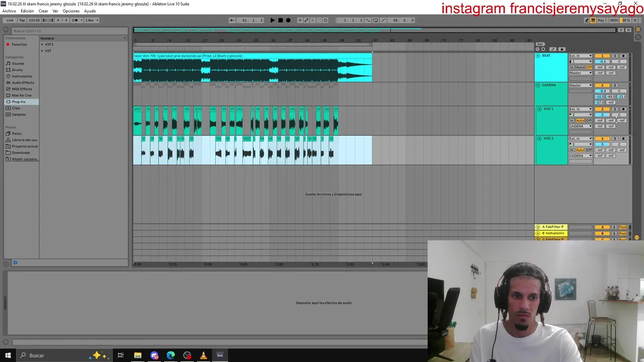Click the Set locator button
Screen dimensions: 644x362
[x=540, y=44]
